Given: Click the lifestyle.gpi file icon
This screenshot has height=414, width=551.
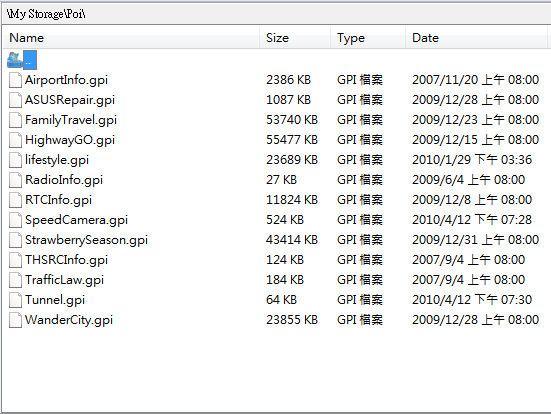Looking at the screenshot, I should click(15, 160).
